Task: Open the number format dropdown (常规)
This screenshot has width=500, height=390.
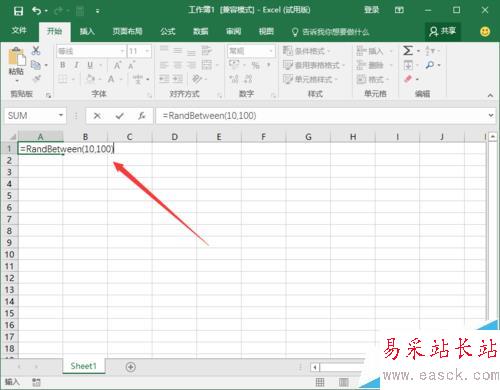Action: tap(271, 51)
